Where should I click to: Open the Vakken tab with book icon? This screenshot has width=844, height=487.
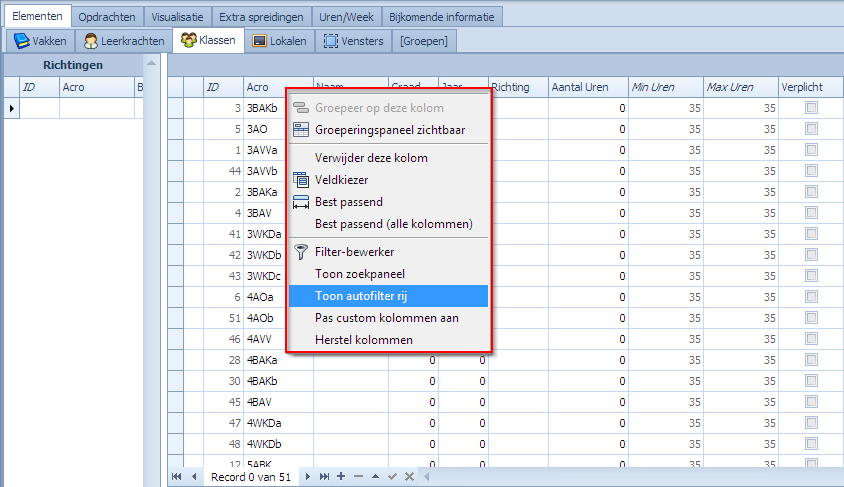pos(40,41)
